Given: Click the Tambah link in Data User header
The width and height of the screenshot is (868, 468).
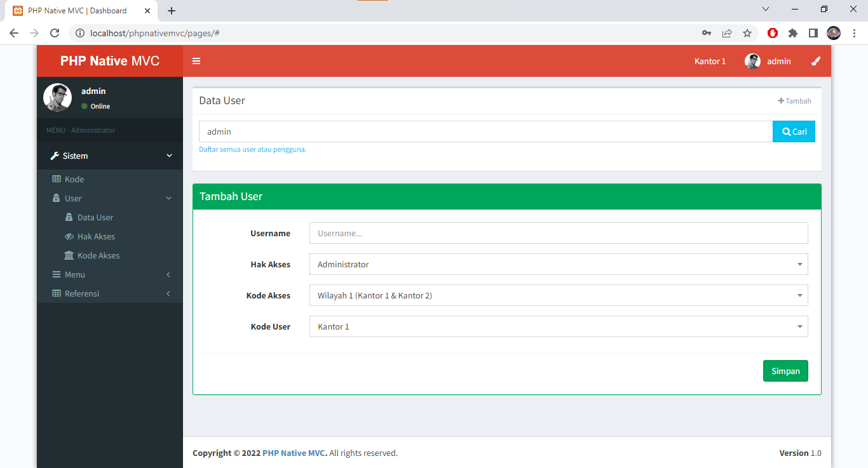Looking at the screenshot, I should 794,101.
